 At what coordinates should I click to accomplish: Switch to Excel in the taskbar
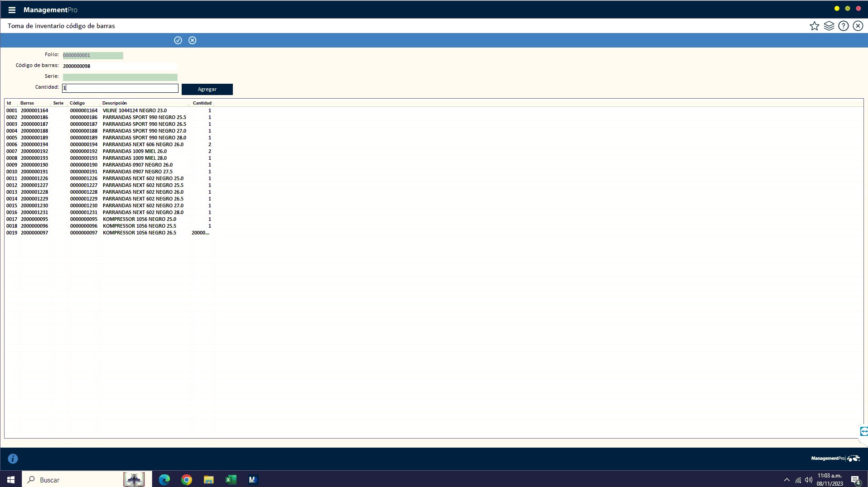point(231,479)
